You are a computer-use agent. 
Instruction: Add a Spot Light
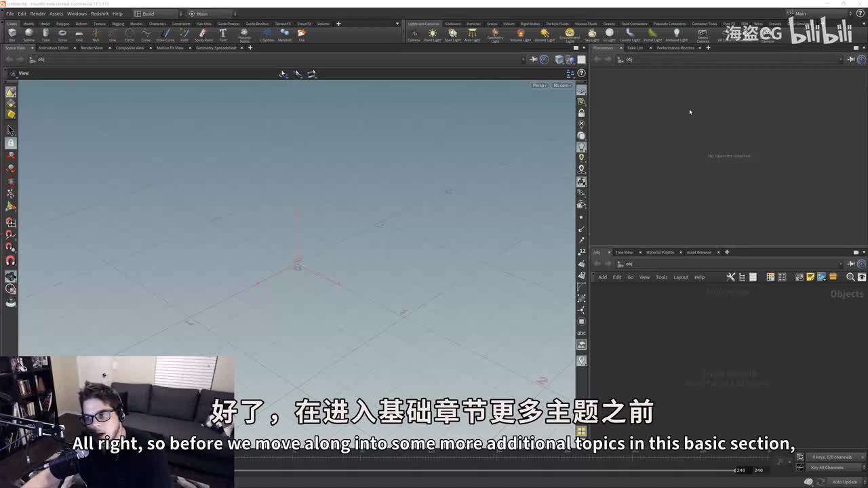click(x=452, y=35)
